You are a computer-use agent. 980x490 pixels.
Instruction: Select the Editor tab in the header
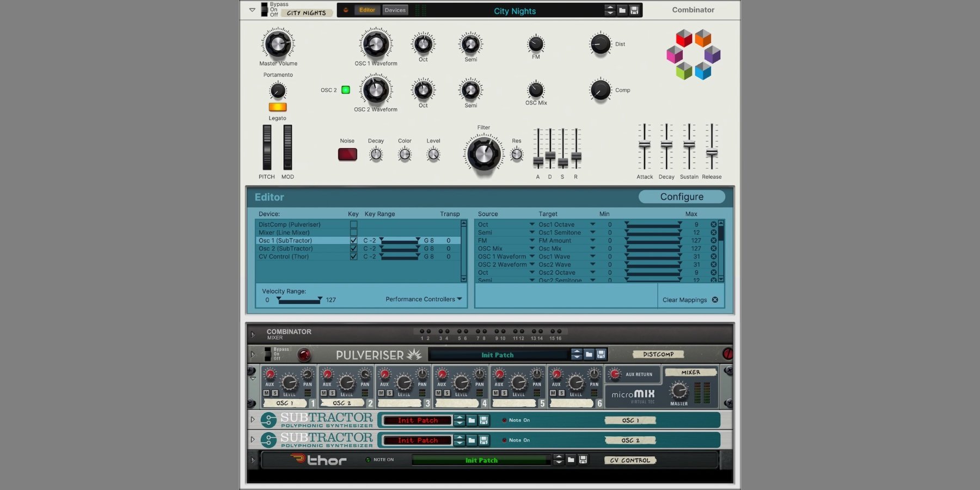[367, 10]
